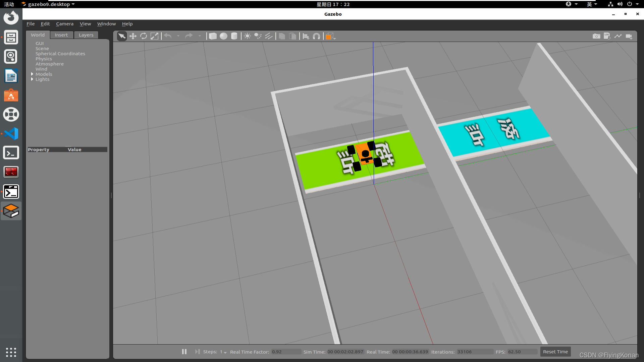Click the Real Time Factor field
The height and width of the screenshot is (362, 644).
[x=286, y=352]
